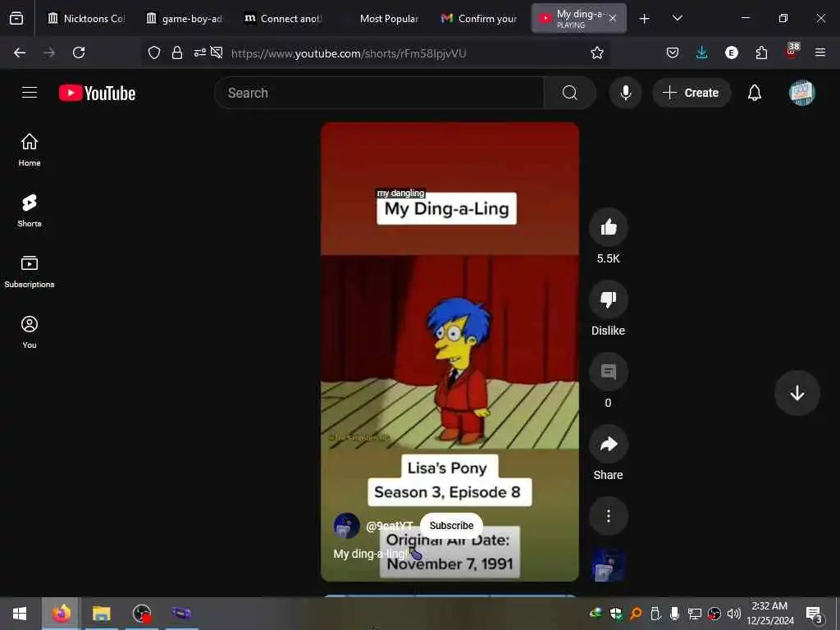Like this Short with the thumbs up

pyautogui.click(x=608, y=228)
